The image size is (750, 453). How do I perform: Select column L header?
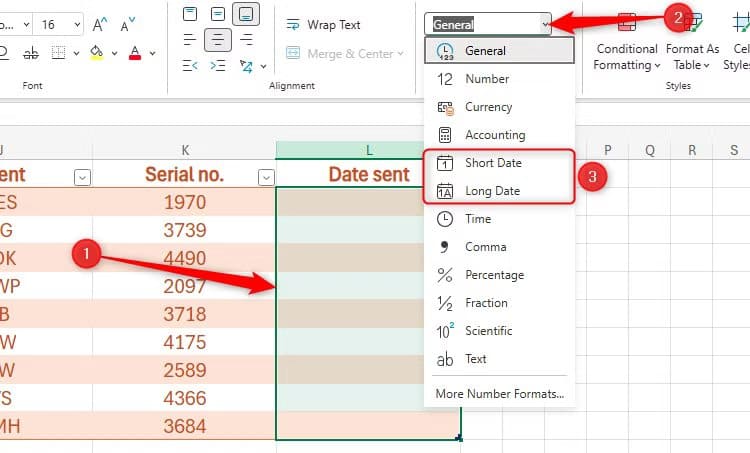369,150
